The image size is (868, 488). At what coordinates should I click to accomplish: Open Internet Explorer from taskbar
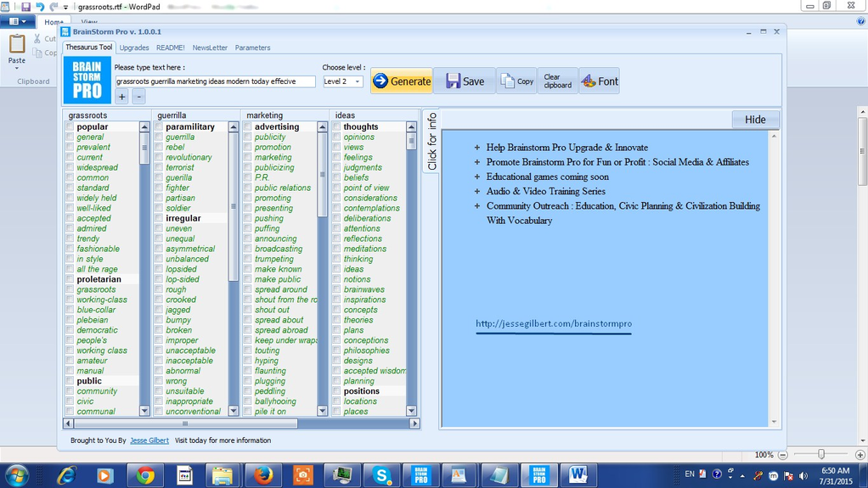(66, 475)
